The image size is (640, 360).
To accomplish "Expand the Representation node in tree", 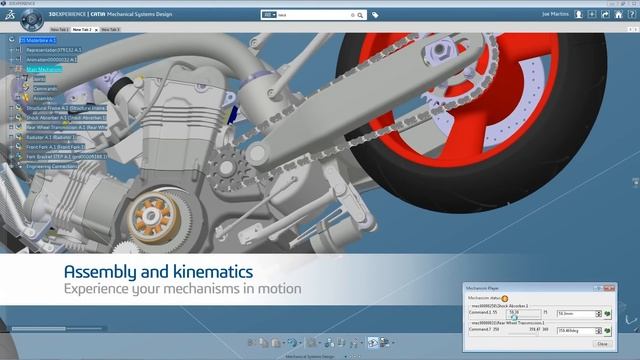I will tap(11, 50).
